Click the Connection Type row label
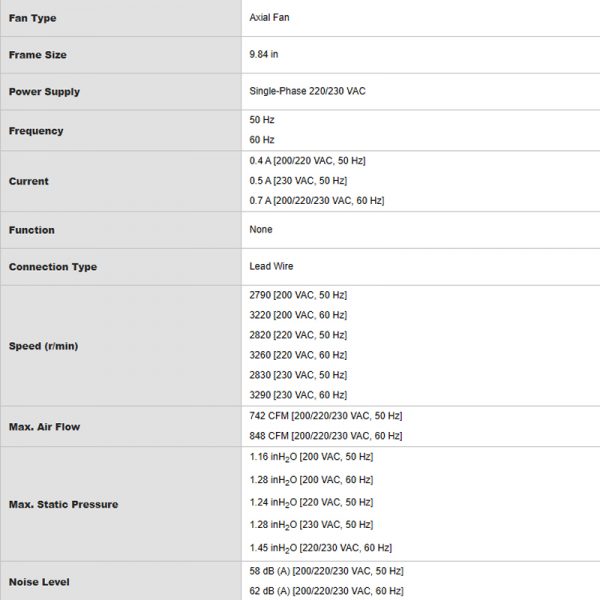 point(53,267)
